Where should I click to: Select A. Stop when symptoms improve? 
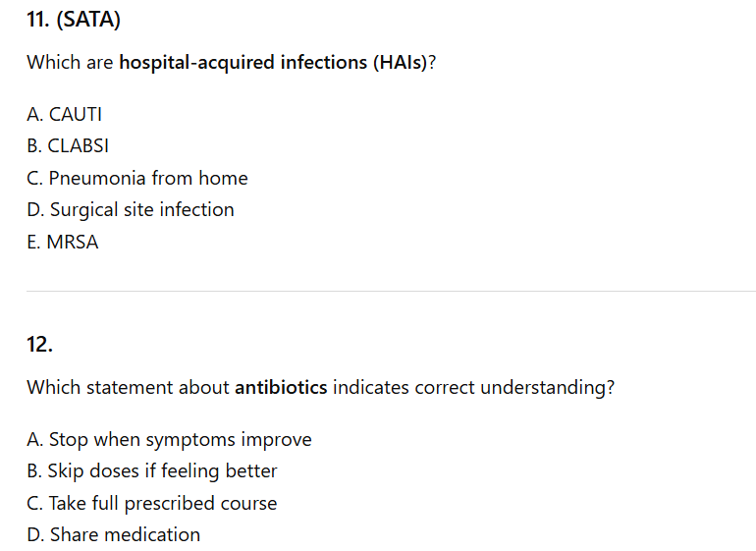pos(169,439)
